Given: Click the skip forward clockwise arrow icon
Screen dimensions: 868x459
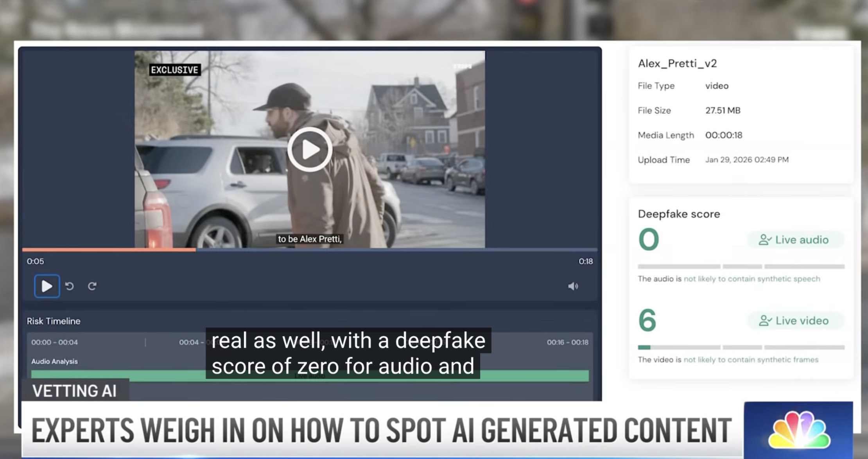Looking at the screenshot, I should 92,286.
